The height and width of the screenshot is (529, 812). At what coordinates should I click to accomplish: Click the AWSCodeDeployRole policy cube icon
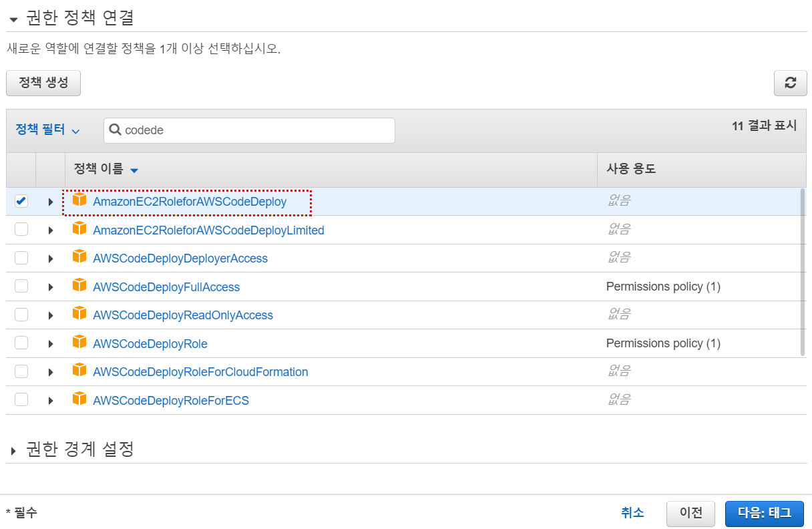coord(79,342)
